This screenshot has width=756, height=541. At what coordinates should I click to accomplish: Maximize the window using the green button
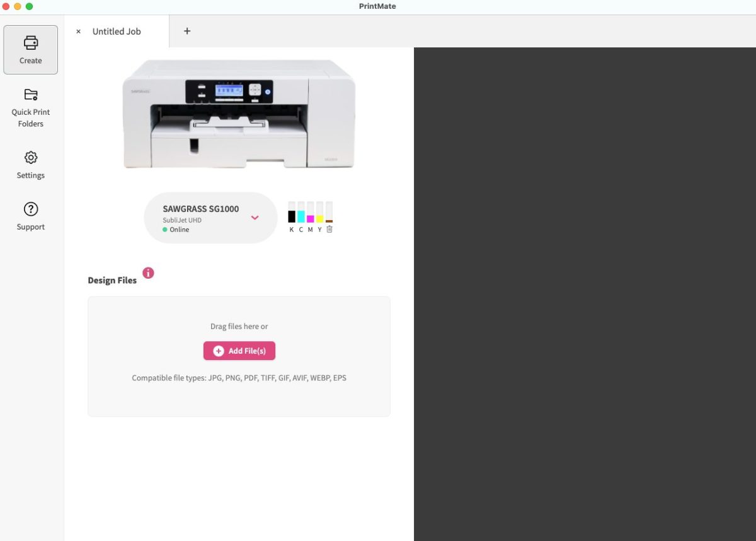click(x=29, y=6)
